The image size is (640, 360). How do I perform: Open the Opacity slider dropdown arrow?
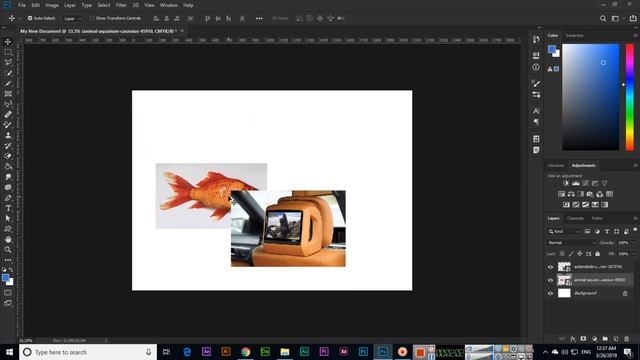(634, 242)
